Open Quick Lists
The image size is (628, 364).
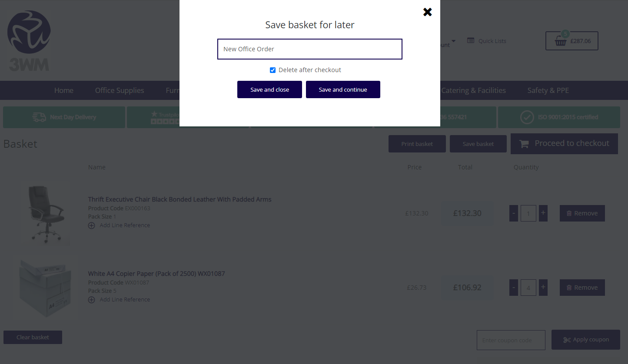(x=487, y=41)
